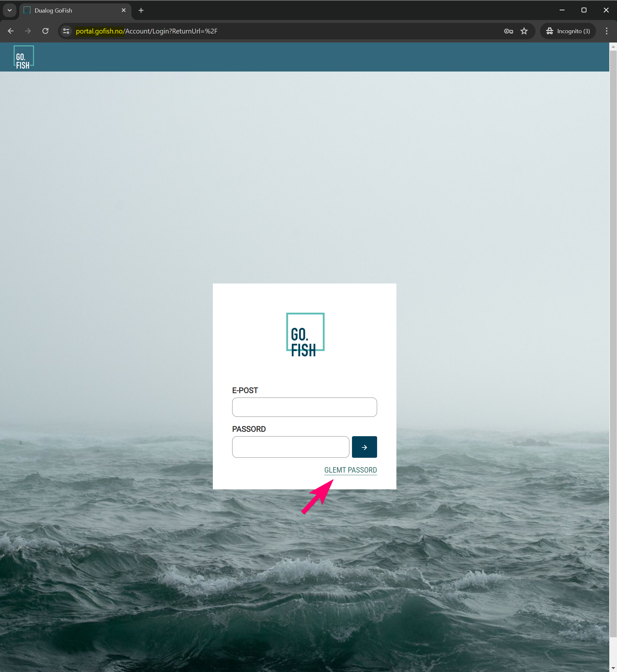Focus the PASSORD input field
Image resolution: width=617 pixels, height=672 pixels.
(x=290, y=447)
